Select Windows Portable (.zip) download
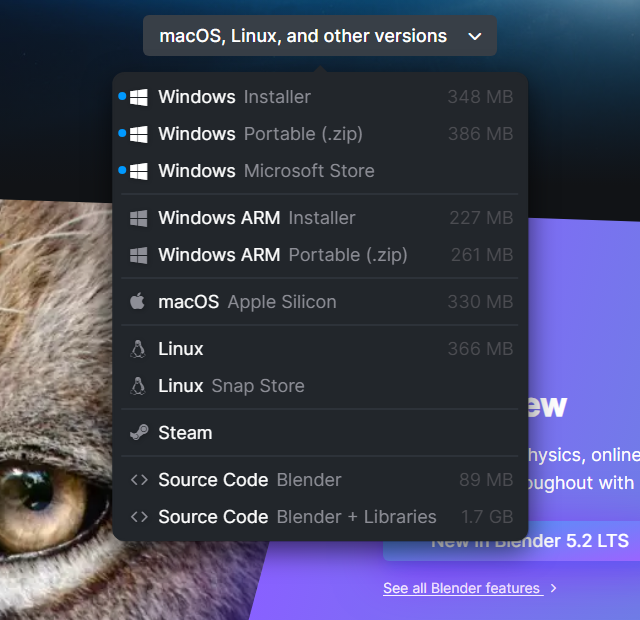The image size is (640, 620). (320, 134)
